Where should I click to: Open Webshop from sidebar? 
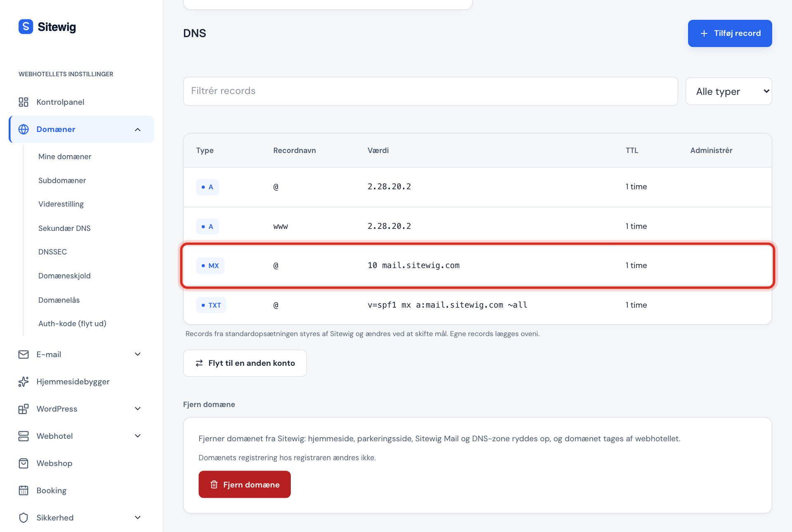(x=54, y=463)
